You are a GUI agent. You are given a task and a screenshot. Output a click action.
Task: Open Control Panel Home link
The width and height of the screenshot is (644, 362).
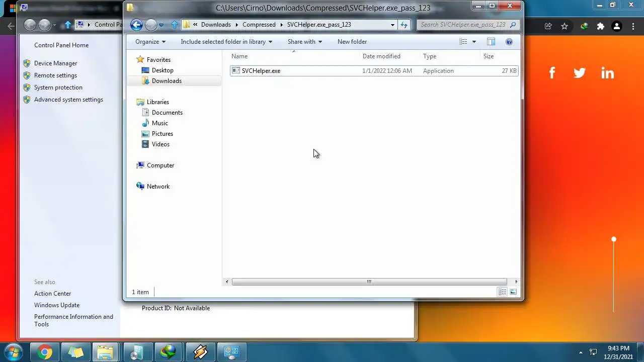[61, 45]
